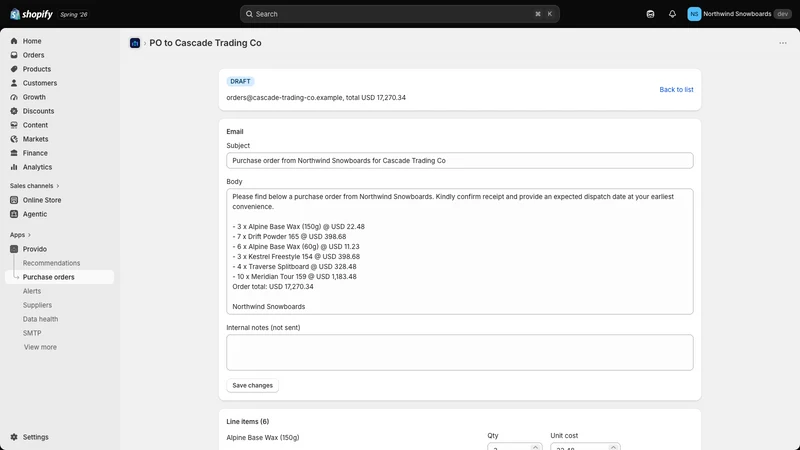This screenshot has height=450, width=800.
Task: Open the three-dot page menu
Action: pos(783,43)
